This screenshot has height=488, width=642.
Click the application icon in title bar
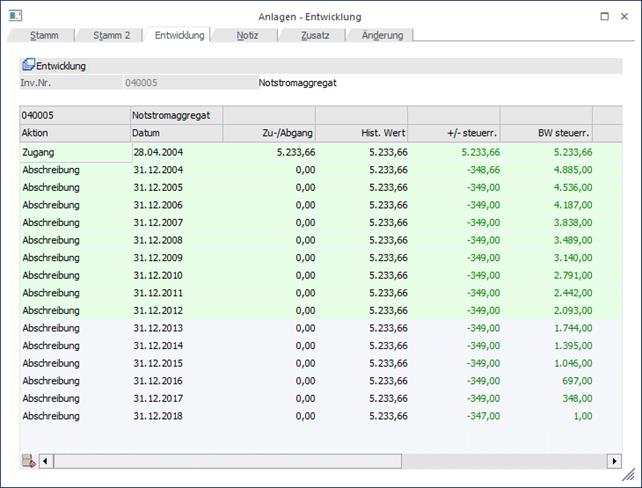click(x=15, y=16)
